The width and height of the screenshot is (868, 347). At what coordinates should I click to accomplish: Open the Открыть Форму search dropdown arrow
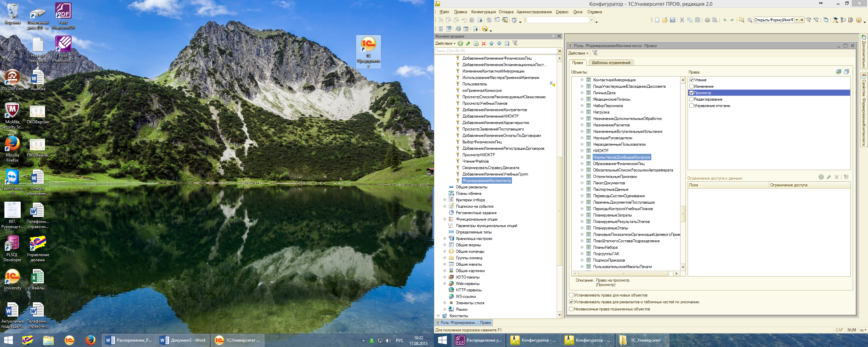pyautogui.click(x=797, y=20)
